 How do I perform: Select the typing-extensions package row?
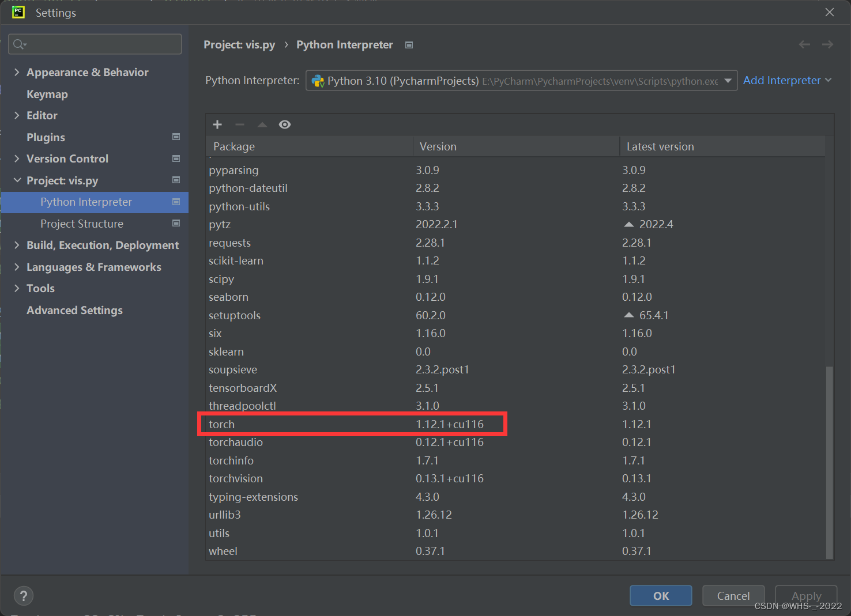click(516, 497)
